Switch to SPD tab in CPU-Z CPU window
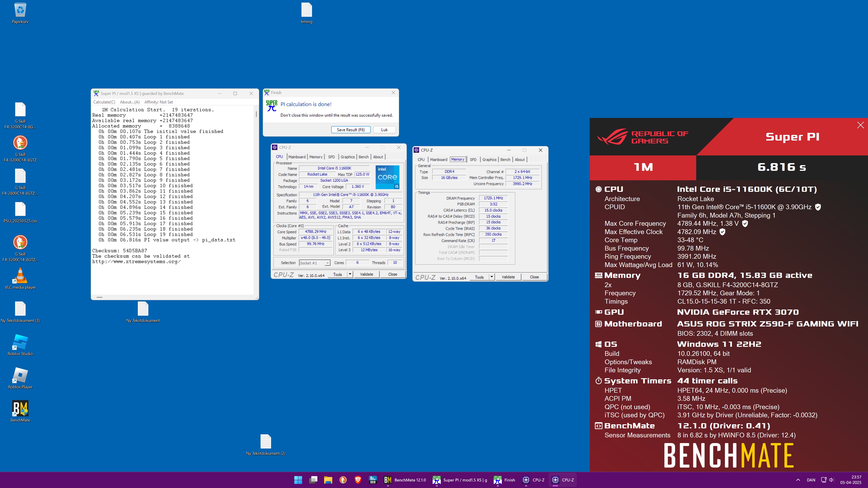 pyautogui.click(x=332, y=157)
